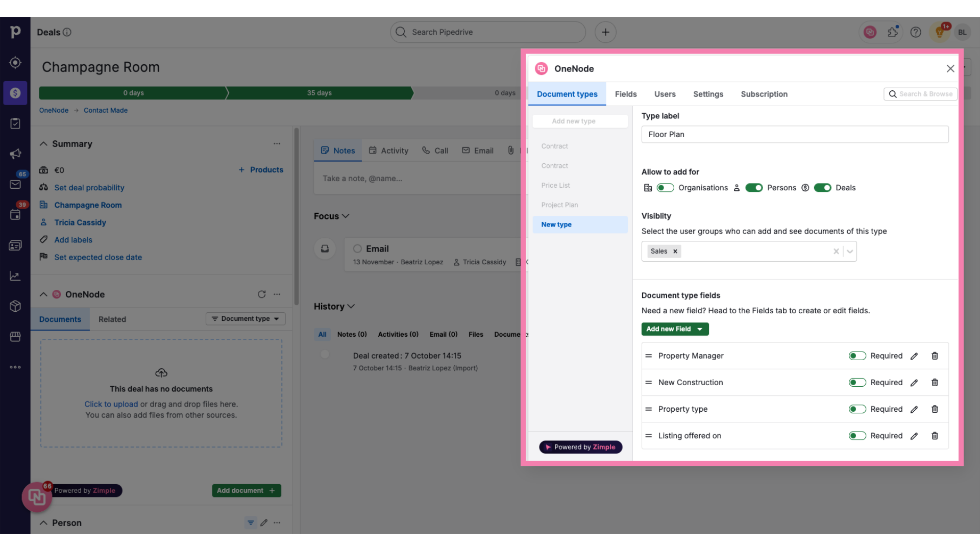The image size is (980, 551).
Task: Collapse the History section
Action: point(351,306)
